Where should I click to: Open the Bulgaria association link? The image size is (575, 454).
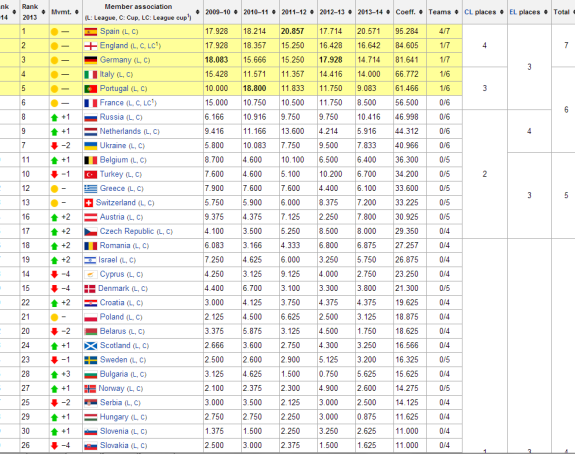click(x=114, y=374)
